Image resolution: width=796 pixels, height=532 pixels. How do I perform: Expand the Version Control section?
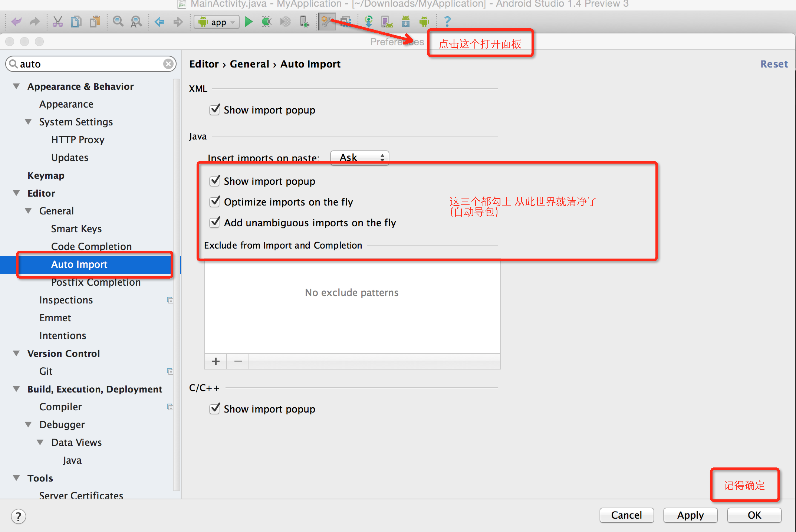click(16, 353)
